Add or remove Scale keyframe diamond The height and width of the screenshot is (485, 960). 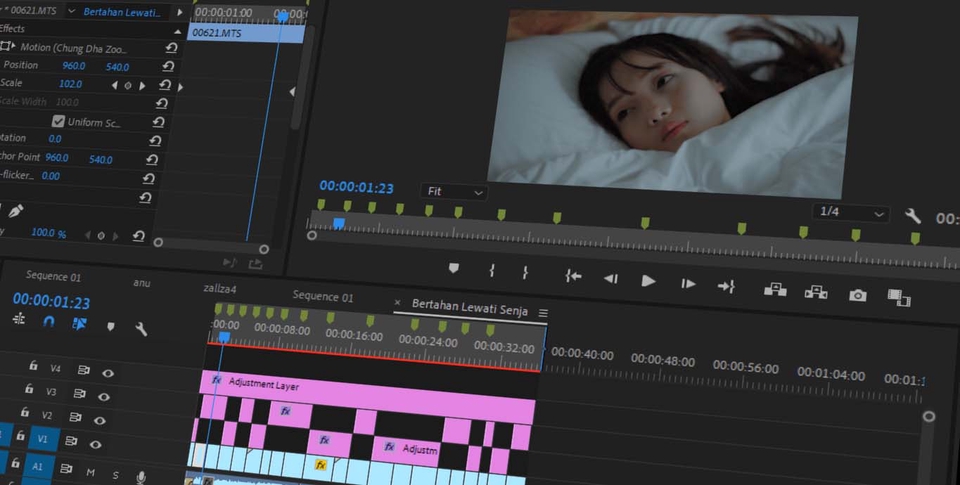pos(128,86)
